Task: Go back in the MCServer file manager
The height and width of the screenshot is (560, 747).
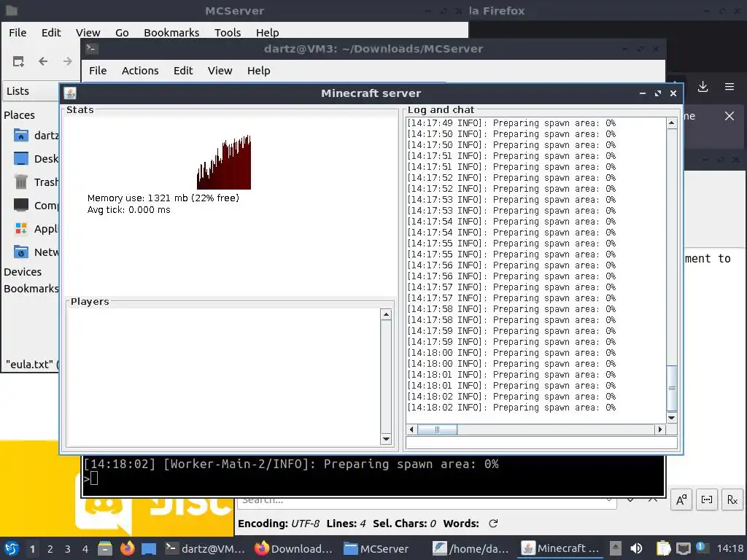Action: (43, 61)
